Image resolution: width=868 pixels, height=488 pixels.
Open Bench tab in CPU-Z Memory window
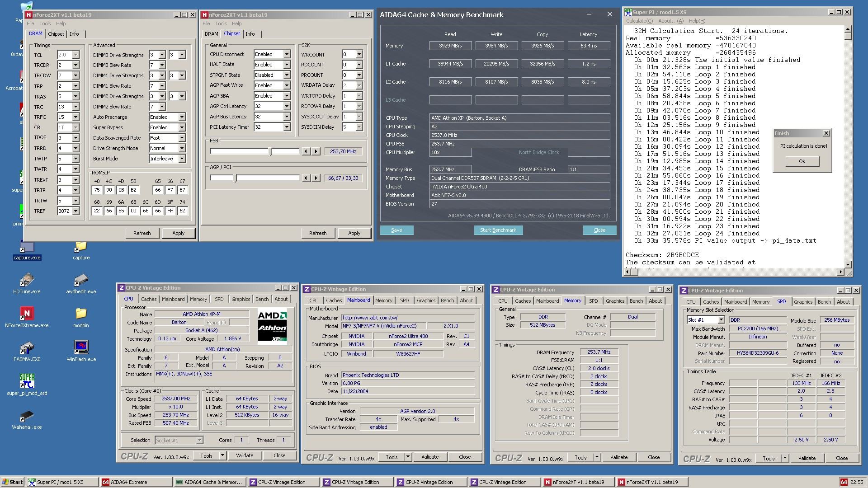[x=636, y=301]
